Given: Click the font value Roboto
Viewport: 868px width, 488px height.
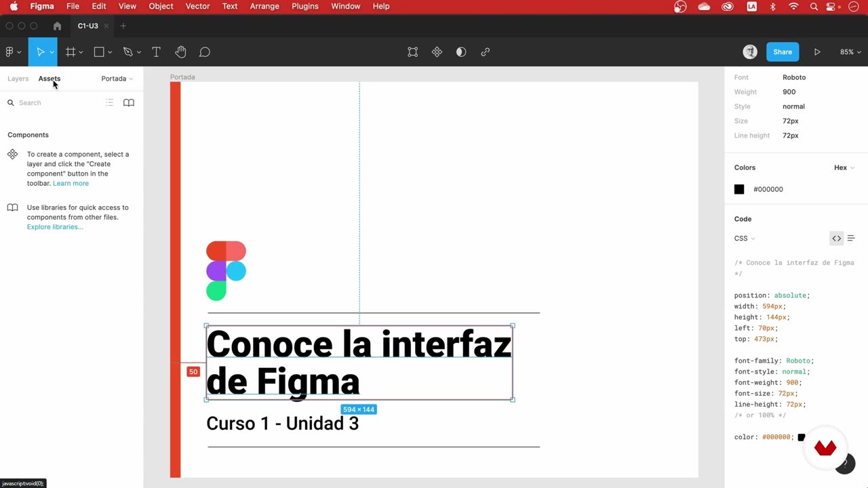Looking at the screenshot, I should click(x=794, y=77).
